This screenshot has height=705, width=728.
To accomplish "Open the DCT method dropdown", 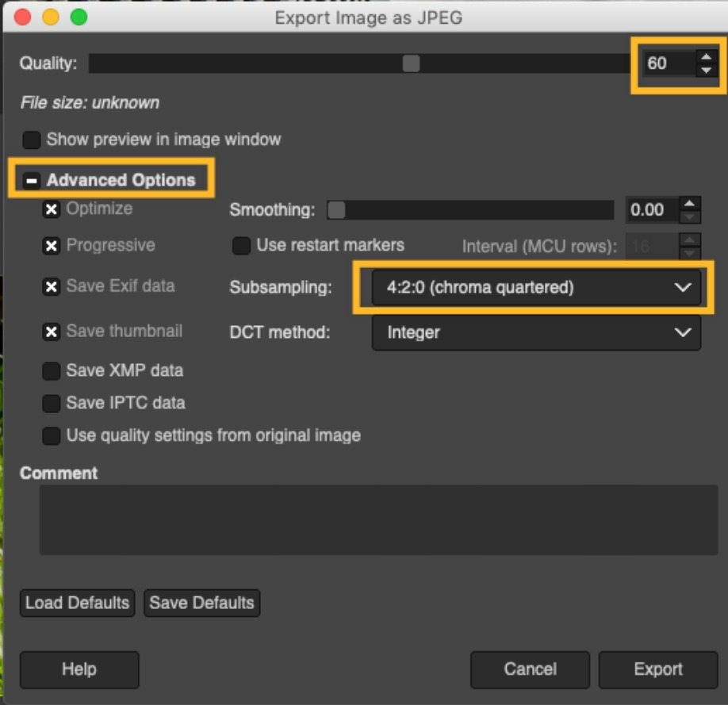I will 536,333.
